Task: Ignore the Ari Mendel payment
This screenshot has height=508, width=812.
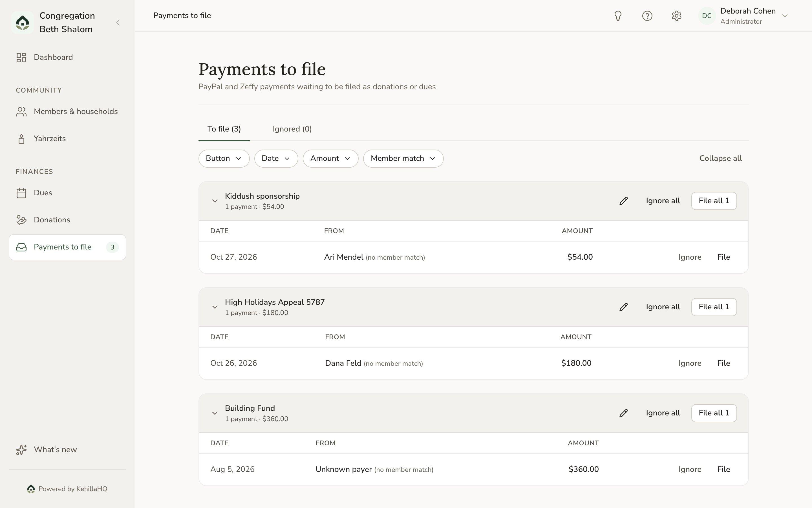Action: click(x=690, y=257)
